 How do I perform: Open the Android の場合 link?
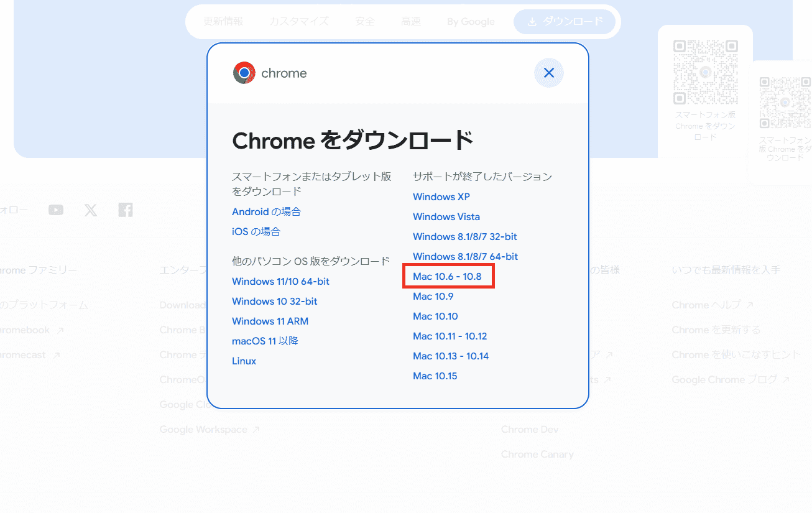(266, 211)
